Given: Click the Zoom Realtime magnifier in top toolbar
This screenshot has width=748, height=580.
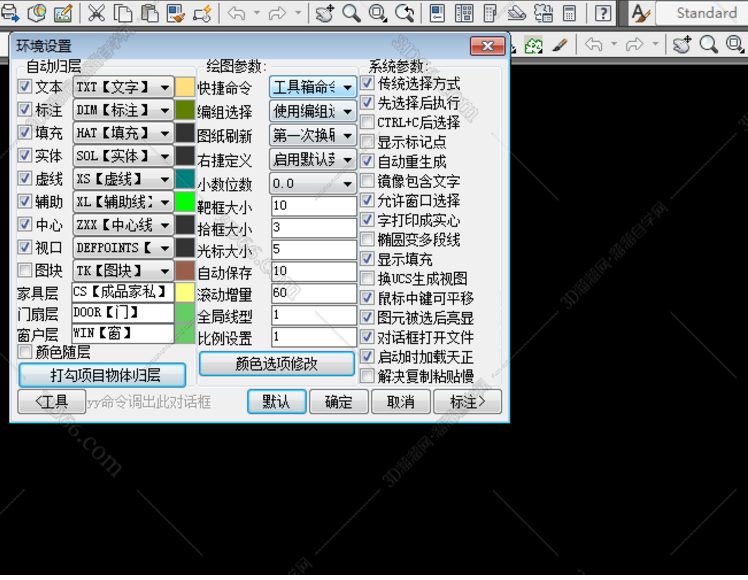Looking at the screenshot, I should (x=351, y=13).
